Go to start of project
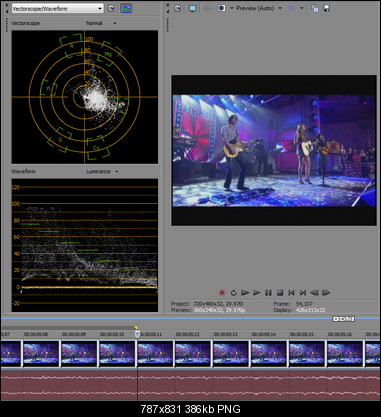Screen dimensions: 381x417 click(x=291, y=293)
